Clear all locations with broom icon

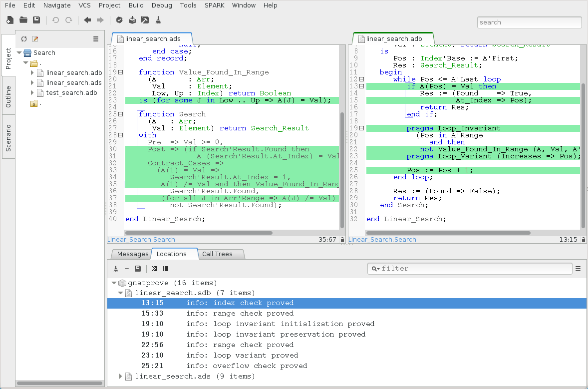pyautogui.click(x=116, y=269)
